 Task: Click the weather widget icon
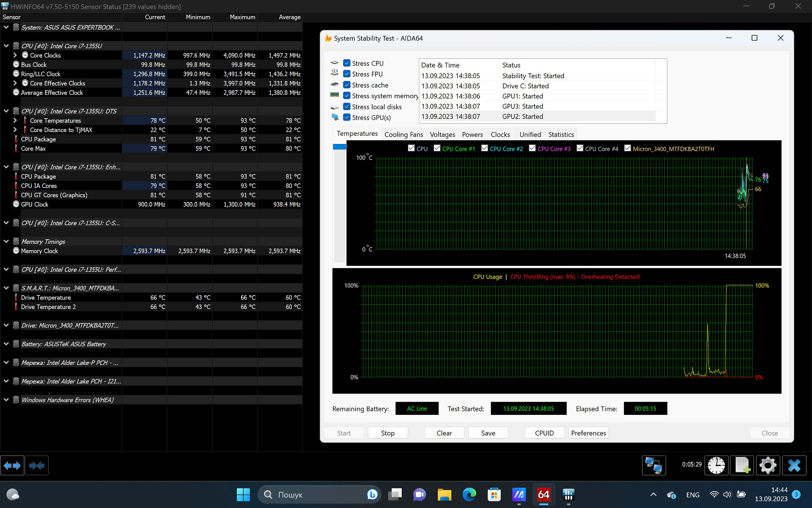point(13,494)
